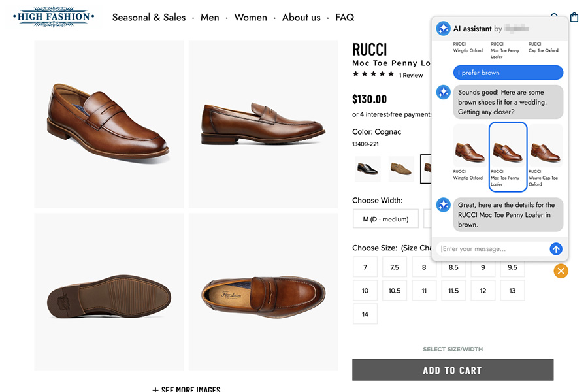
Task: Open the shoe sole image
Action: click(x=108, y=292)
